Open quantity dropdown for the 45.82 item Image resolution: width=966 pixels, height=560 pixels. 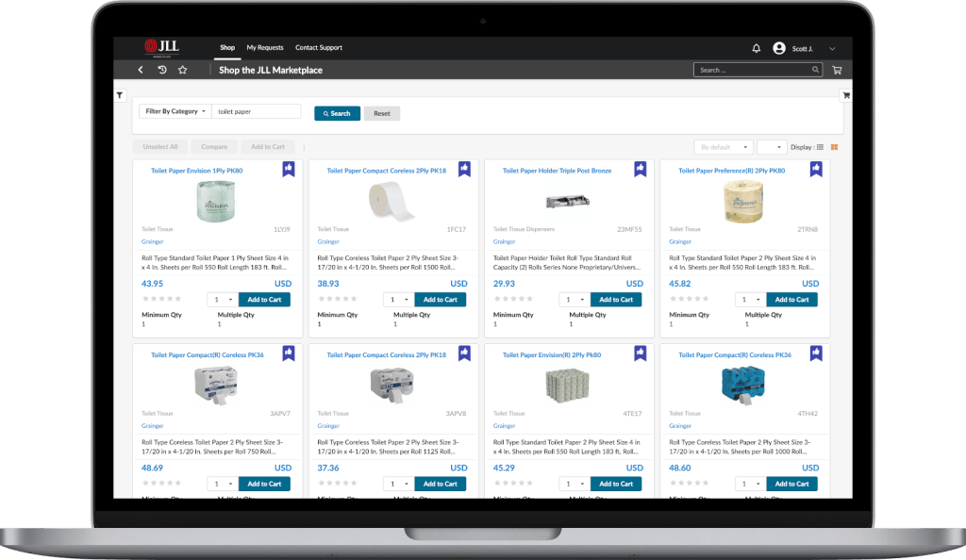pyautogui.click(x=750, y=300)
